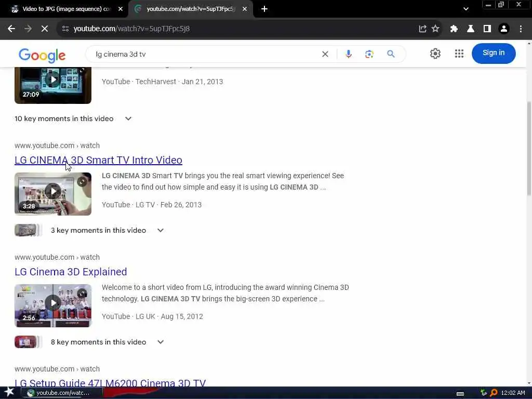
Task: Go back to the previous page
Action: coord(11,29)
